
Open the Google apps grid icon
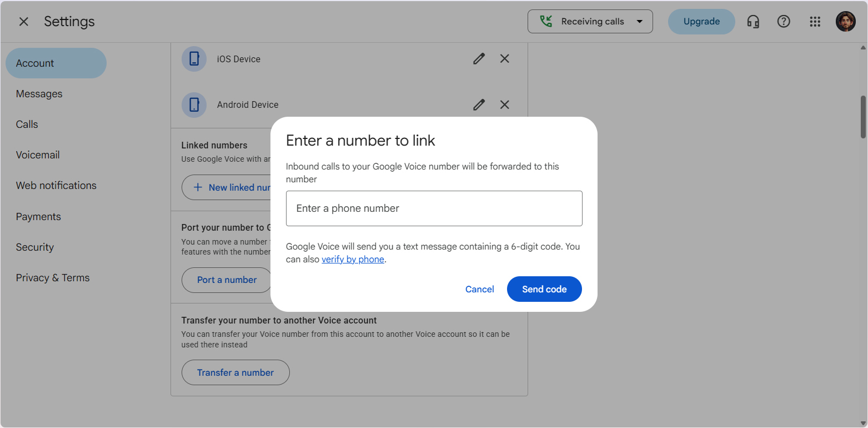coord(815,22)
